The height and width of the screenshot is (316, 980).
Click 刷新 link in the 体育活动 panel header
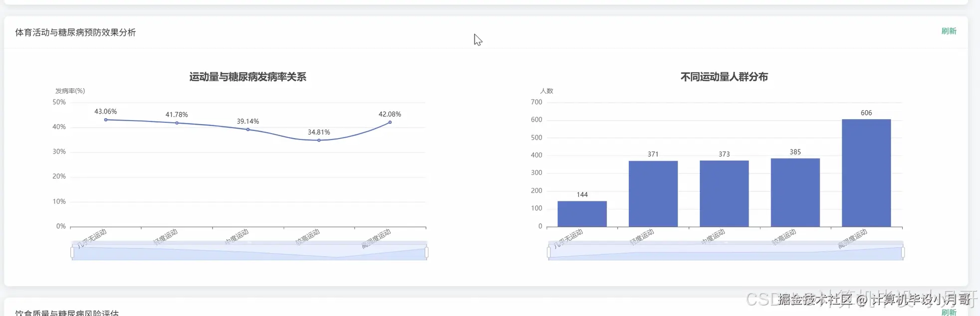click(949, 31)
